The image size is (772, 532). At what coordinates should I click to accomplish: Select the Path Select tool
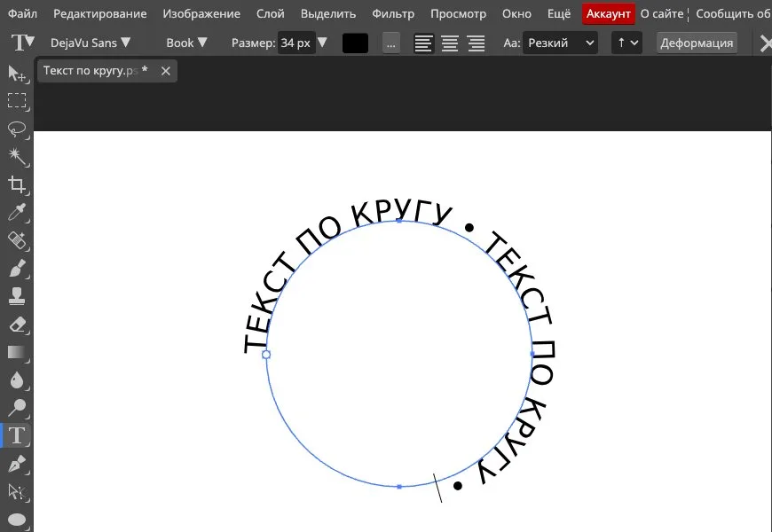pos(17,491)
